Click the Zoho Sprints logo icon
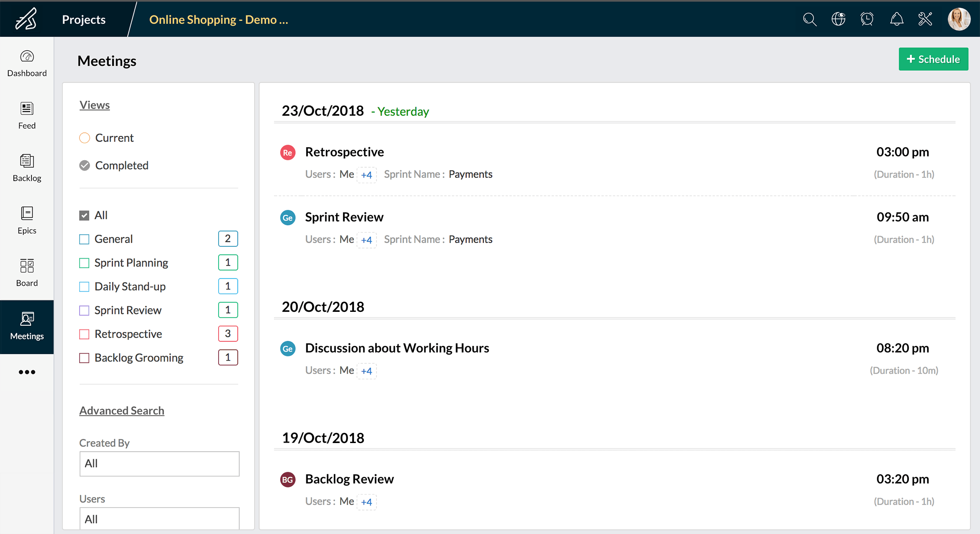980x534 pixels. pyautogui.click(x=26, y=19)
